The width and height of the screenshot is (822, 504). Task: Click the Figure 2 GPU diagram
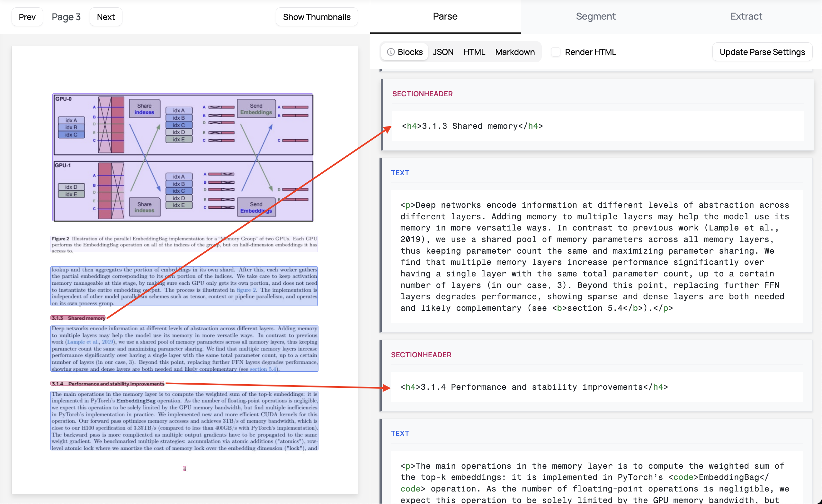point(183,157)
